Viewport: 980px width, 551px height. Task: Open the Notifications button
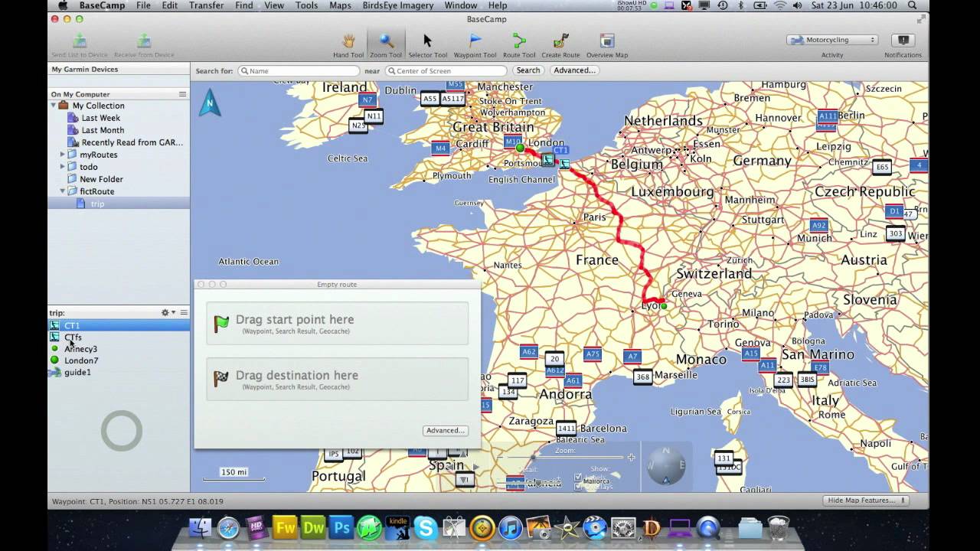[903, 40]
